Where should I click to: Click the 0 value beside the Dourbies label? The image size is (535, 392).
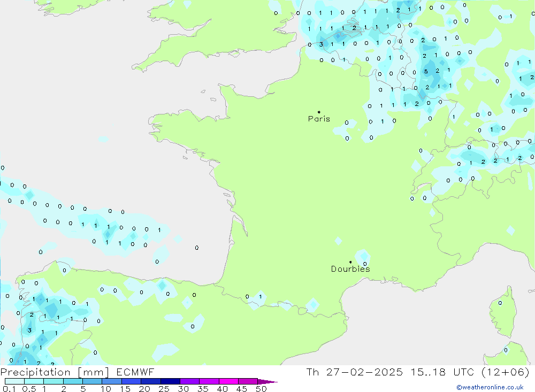coord(365,264)
